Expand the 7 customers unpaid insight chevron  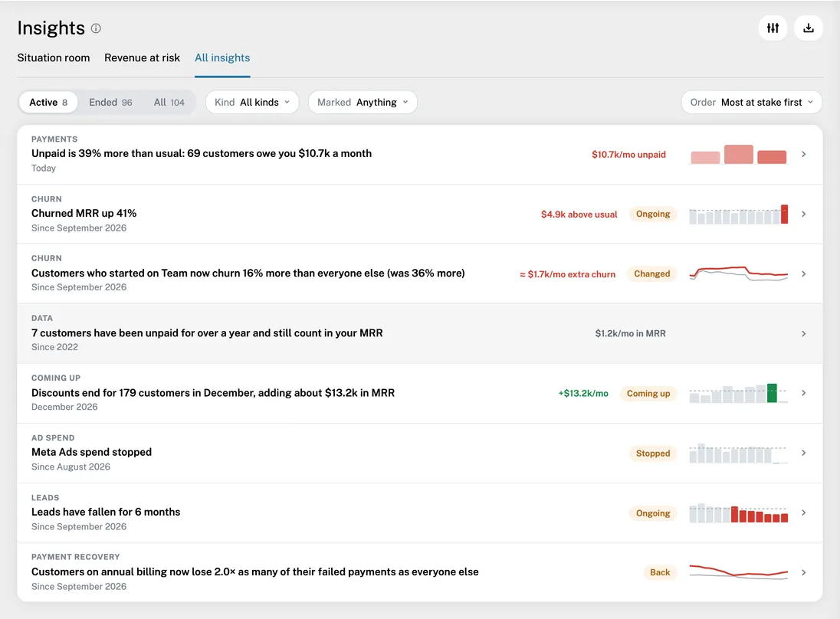(x=803, y=333)
